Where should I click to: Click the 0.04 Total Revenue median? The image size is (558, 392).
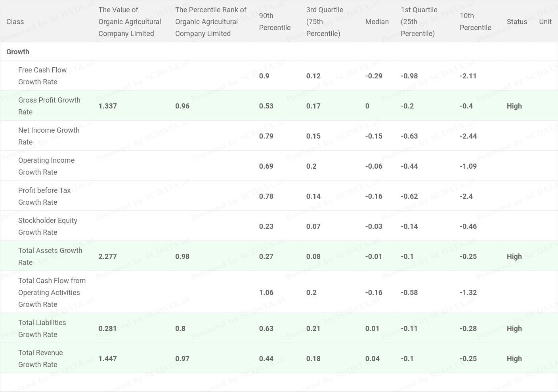pos(372,359)
